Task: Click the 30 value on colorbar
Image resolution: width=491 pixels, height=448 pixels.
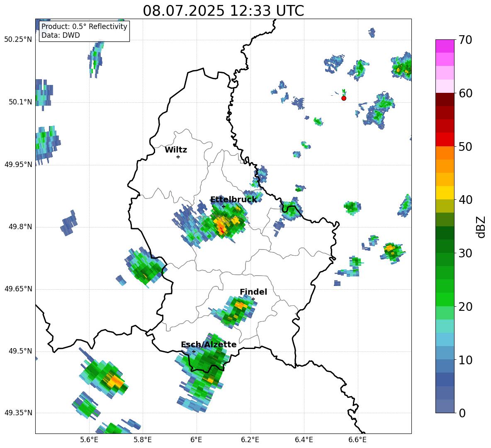Action: click(x=465, y=253)
